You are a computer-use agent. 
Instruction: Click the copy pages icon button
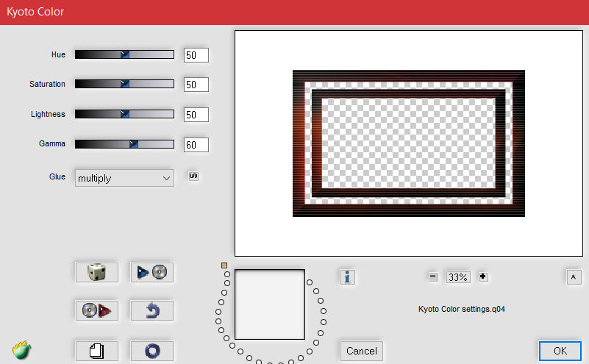[x=97, y=351]
